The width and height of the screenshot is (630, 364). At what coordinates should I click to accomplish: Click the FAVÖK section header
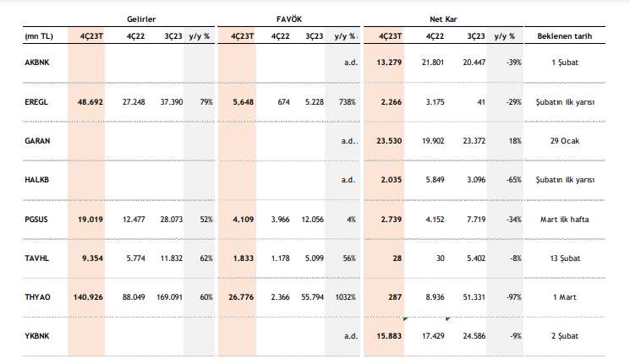click(289, 19)
